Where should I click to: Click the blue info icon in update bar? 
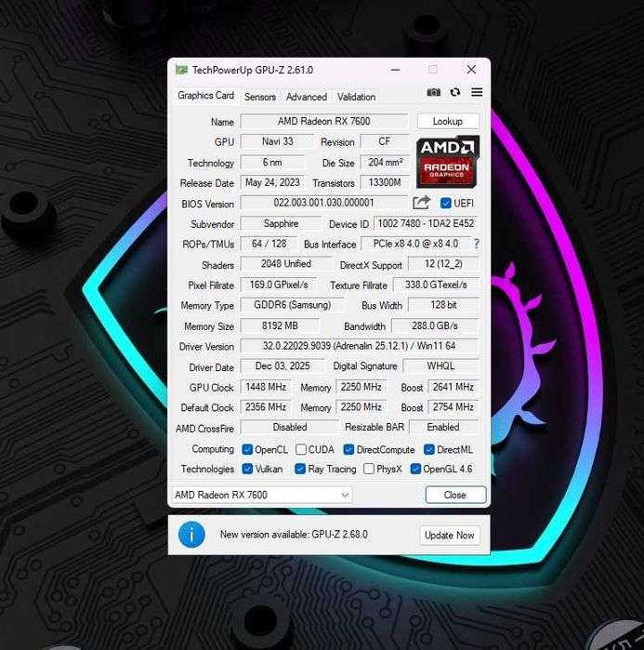pyautogui.click(x=191, y=535)
